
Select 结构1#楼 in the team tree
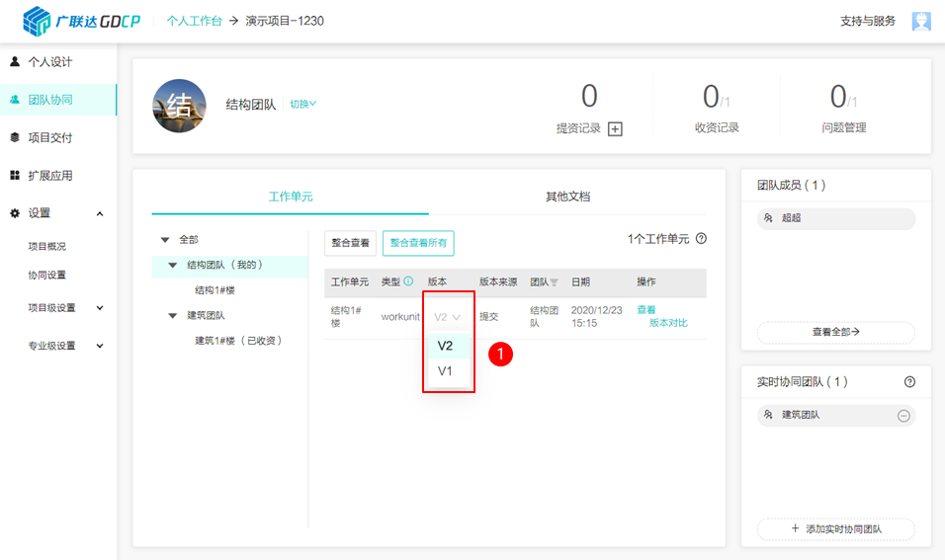pos(215,290)
